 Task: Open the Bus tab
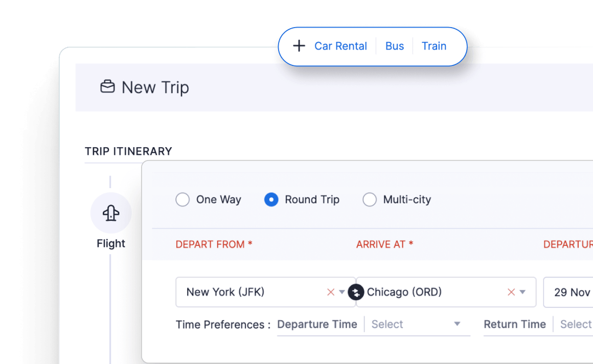pyautogui.click(x=395, y=45)
